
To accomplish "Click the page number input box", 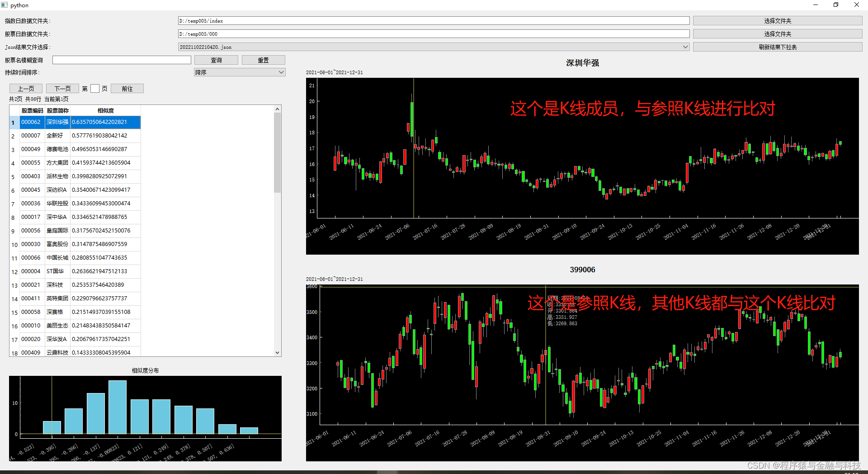I will pyautogui.click(x=95, y=88).
